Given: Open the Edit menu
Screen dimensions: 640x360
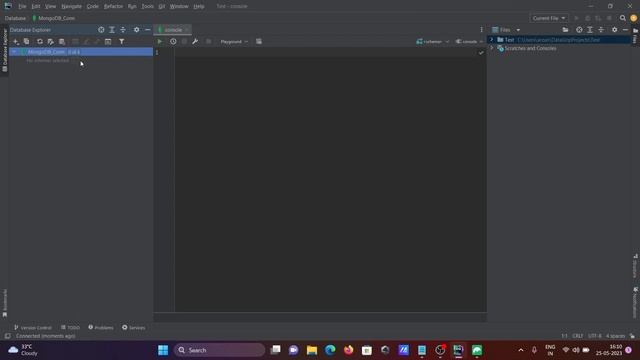Looking at the screenshot, I should tap(36, 6).
